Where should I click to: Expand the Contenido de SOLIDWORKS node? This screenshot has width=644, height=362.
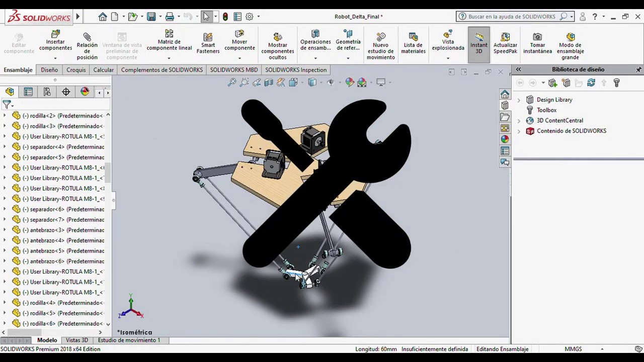[519, 131]
